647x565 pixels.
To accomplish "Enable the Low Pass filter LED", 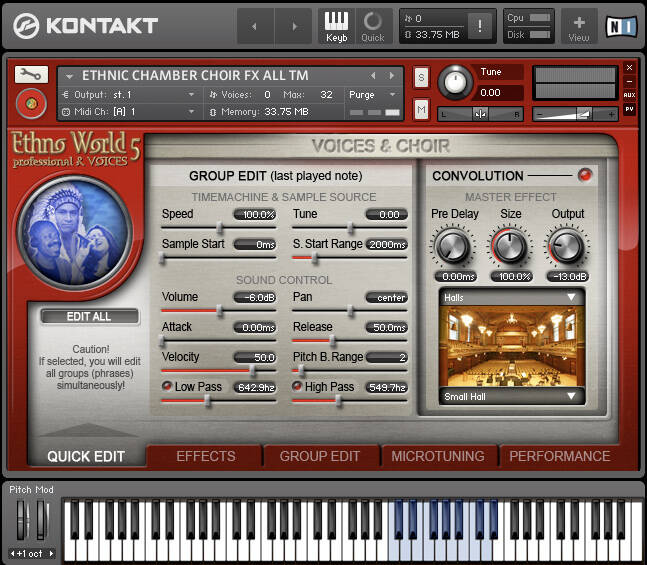I will [167, 386].
